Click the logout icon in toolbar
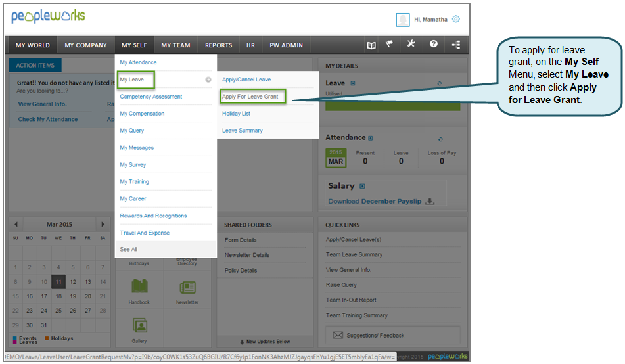This screenshot has width=625, height=364. click(x=456, y=45)
